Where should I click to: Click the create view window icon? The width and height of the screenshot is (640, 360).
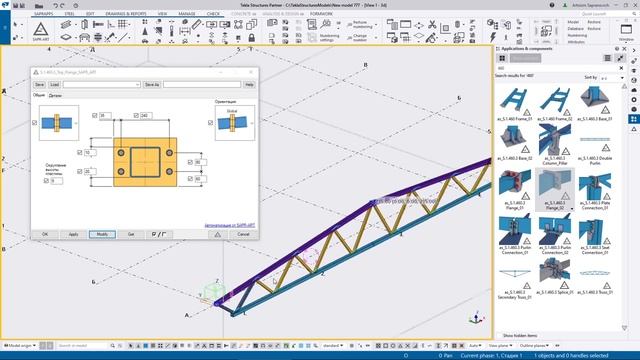click(405, 24)
